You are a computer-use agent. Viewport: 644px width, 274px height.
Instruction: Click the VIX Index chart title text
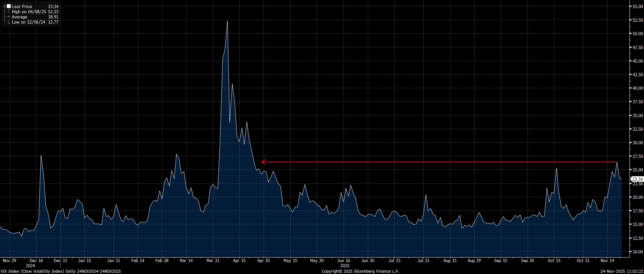(61, 271)
